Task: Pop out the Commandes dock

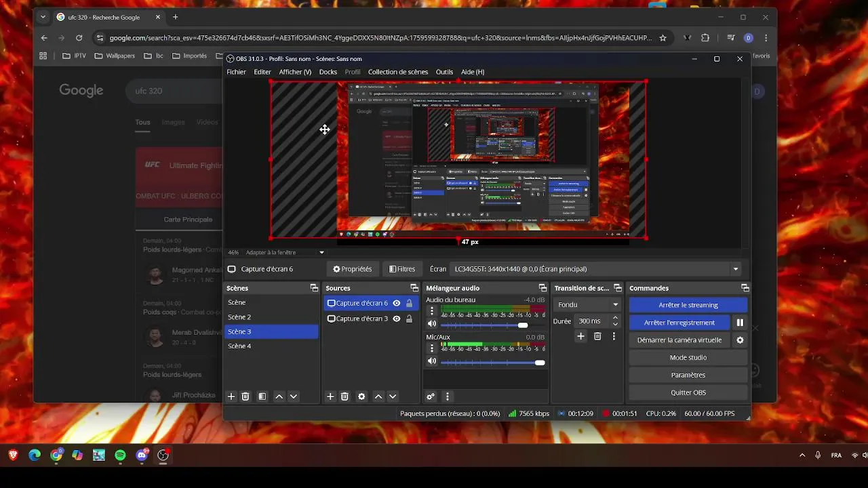Action: pos(745,288)
